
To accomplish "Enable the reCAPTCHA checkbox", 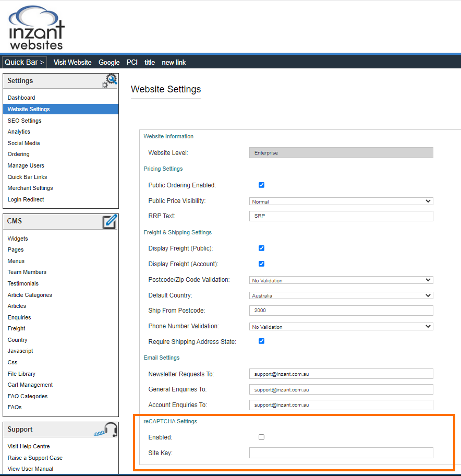I will tap(261, 437).
